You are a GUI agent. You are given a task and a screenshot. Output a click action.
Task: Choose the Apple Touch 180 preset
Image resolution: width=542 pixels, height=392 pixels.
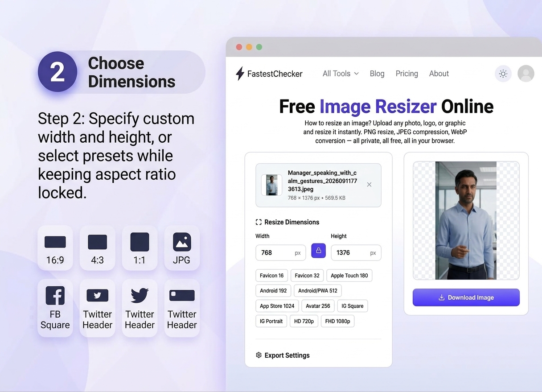coord(349,276)
